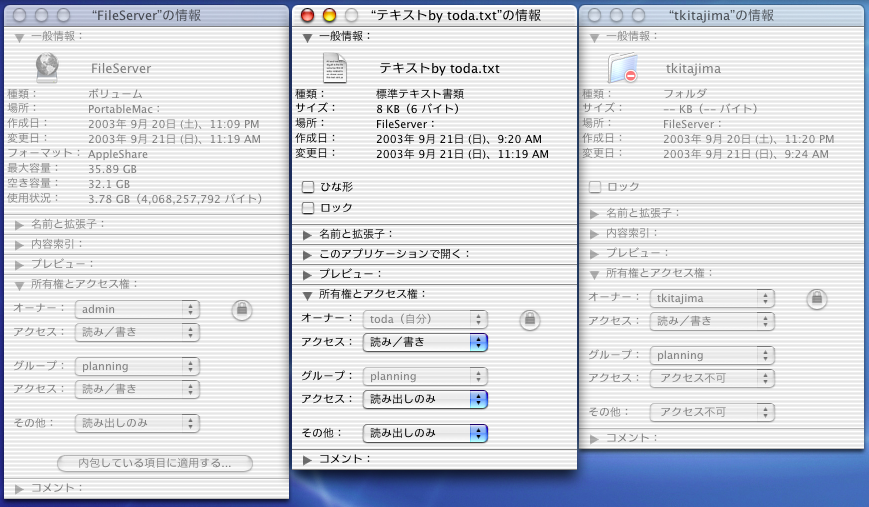This screenshot has height=507, width=869.
Task: Close the テキストby toda.txt info window
Action: coord(307,15)
